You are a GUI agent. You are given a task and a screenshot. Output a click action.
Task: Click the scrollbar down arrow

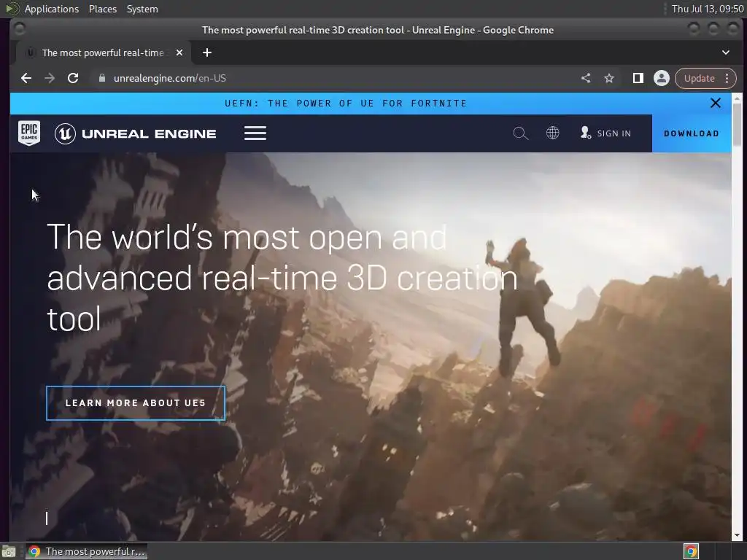coord(737,535)
